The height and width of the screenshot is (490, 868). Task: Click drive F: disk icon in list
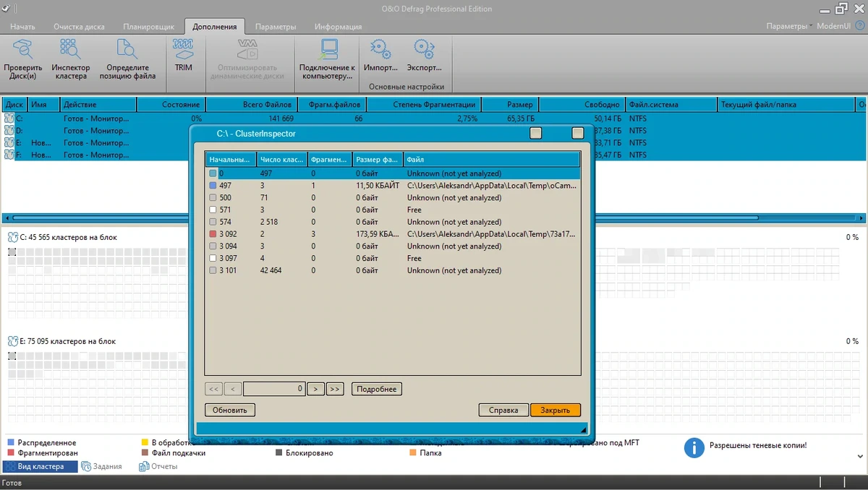(9, 155)
